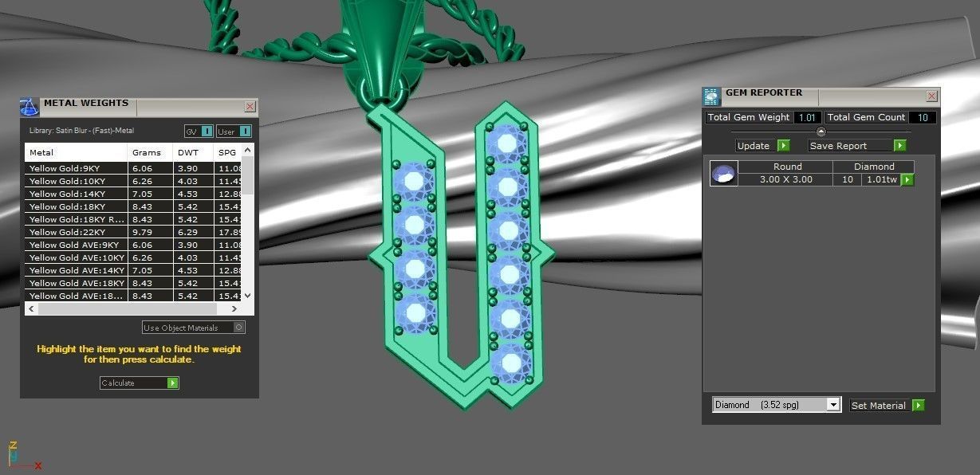Click the Total Gem Count value field
This screenshot has height=475, width=980.
pyautogui.click(x=922, y=117)
